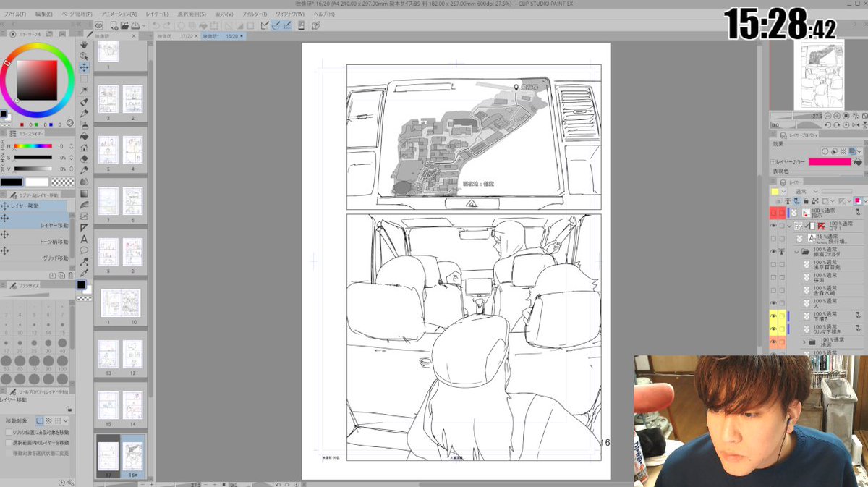
Task: Collapse the 線画フォルダ folder
Action: tap(796, 252)
